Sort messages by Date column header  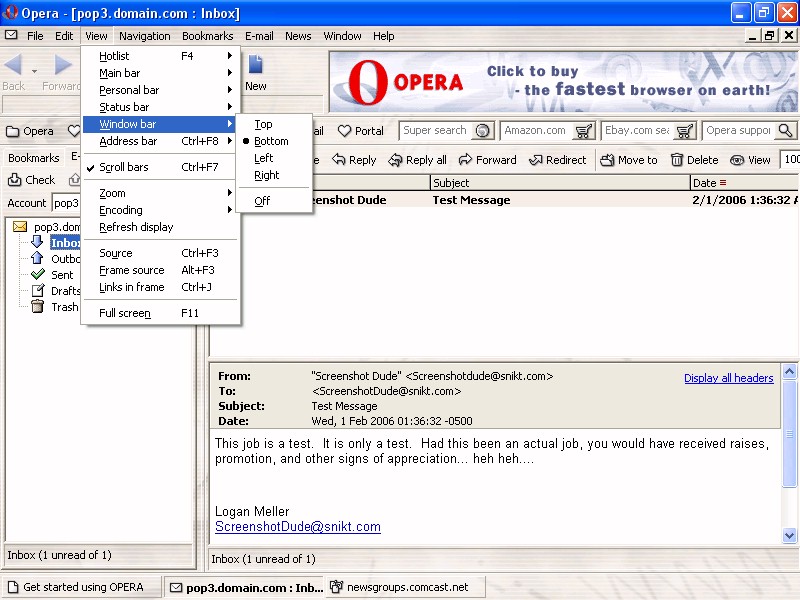pos(744,183)
